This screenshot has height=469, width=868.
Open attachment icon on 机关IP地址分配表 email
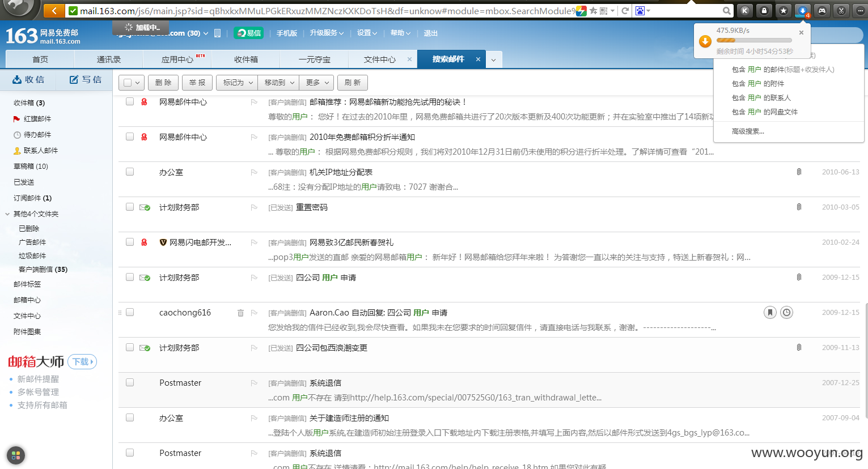click(x=799, y=172)
